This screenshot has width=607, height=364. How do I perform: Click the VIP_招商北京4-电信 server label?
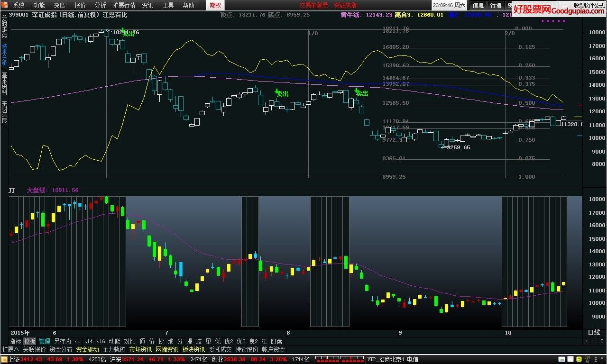tap(392, 360)
